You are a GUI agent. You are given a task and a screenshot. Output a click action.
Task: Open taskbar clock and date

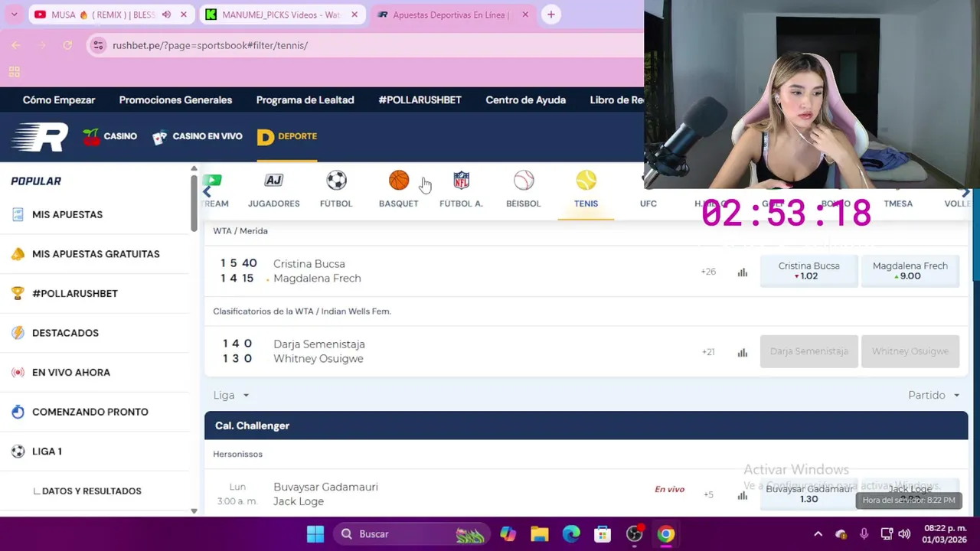[946, 534]
